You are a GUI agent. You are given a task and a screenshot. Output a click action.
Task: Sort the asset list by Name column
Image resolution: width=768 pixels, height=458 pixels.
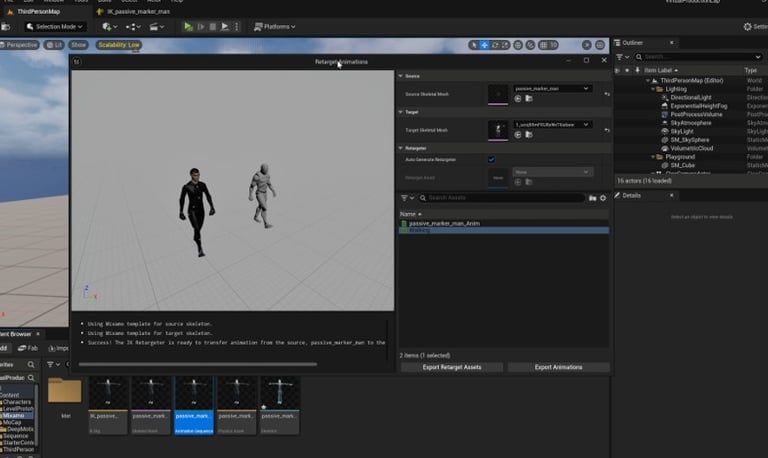point(410,214)
